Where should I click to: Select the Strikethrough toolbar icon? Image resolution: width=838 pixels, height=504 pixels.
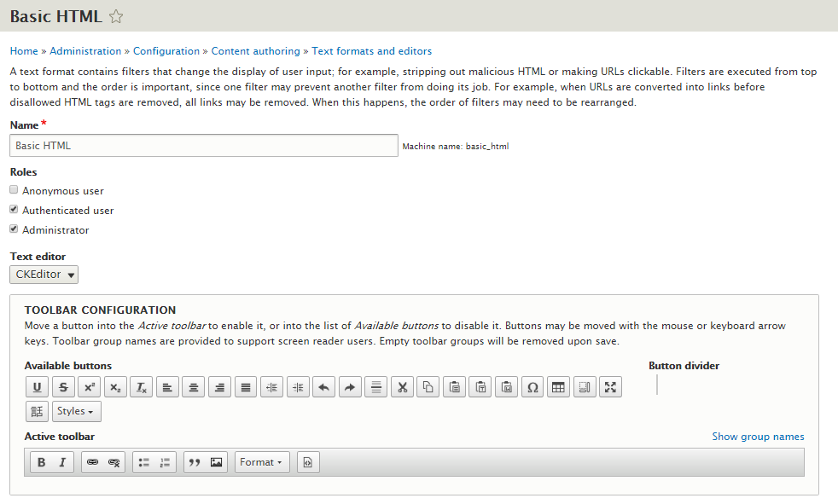(63, 387)
